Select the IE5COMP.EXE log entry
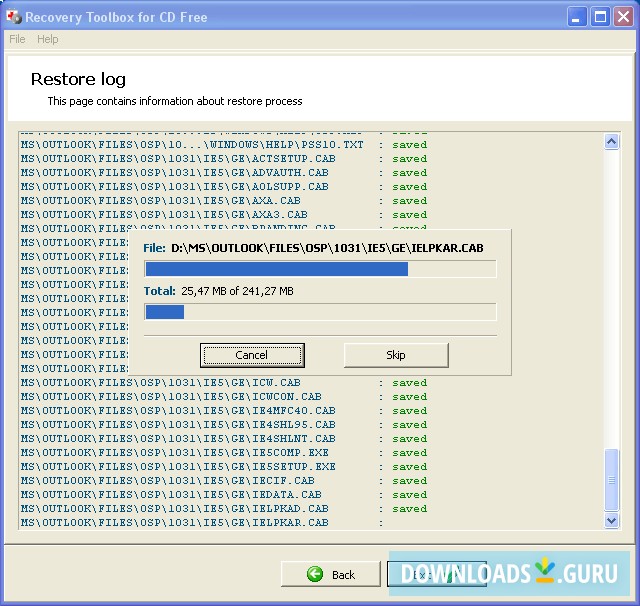 click(224, 453)
